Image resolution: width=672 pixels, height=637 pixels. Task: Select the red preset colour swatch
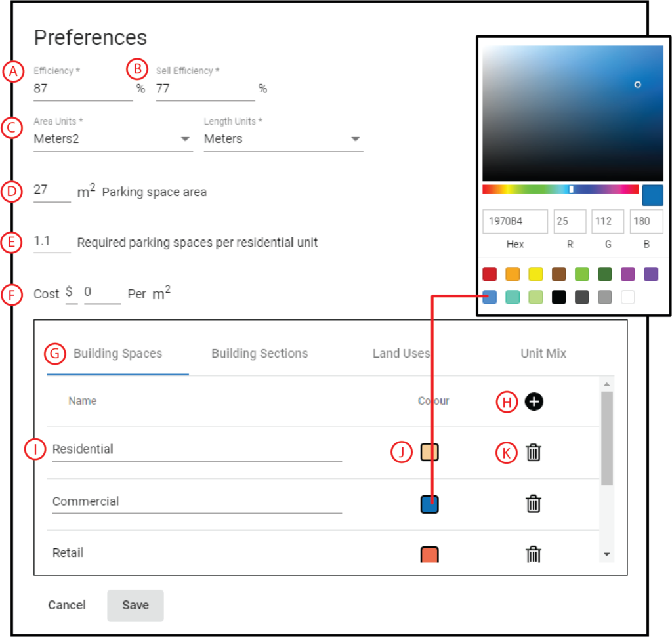(x=489, y=274)
